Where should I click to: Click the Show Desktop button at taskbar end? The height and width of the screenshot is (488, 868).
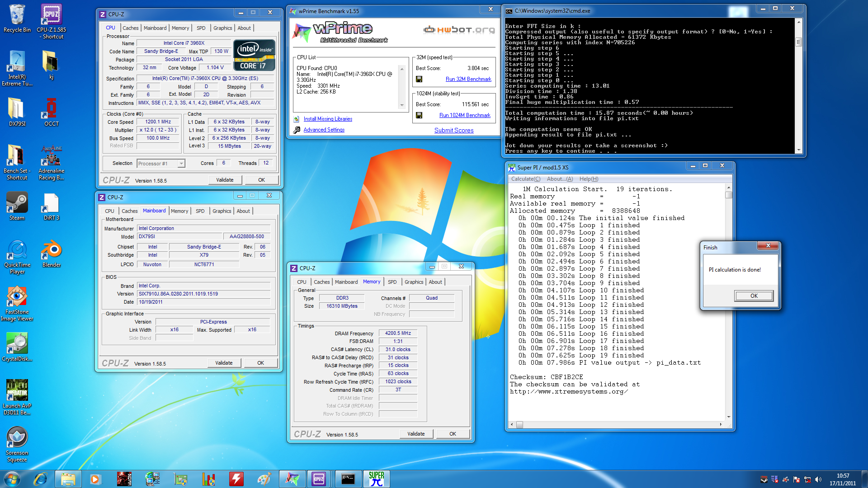click(x=864, y=479)
